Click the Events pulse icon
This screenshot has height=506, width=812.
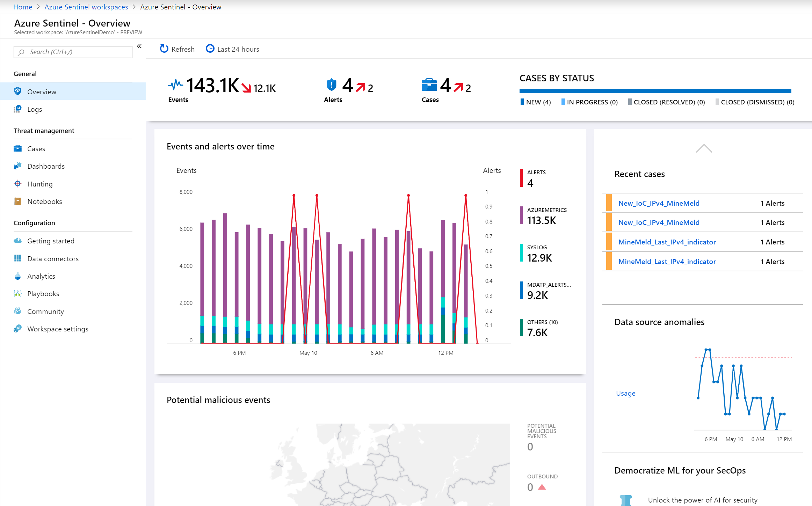(176, 85)
